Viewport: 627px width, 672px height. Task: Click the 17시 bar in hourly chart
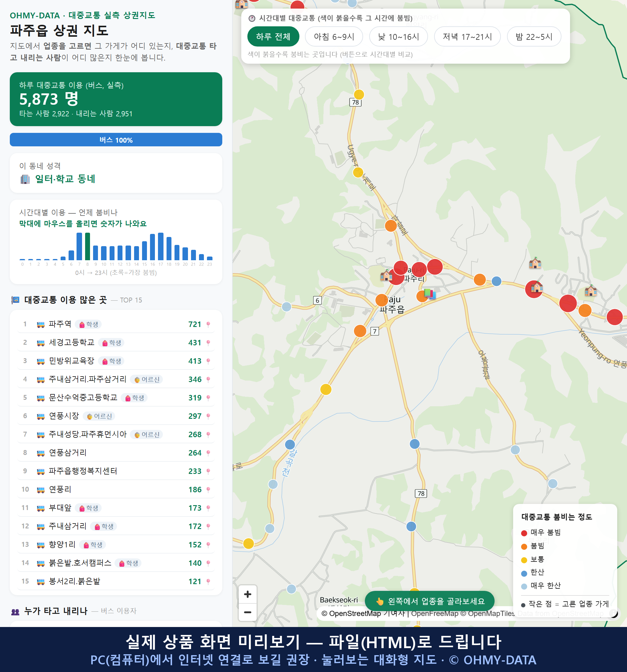tap(161, 246)
